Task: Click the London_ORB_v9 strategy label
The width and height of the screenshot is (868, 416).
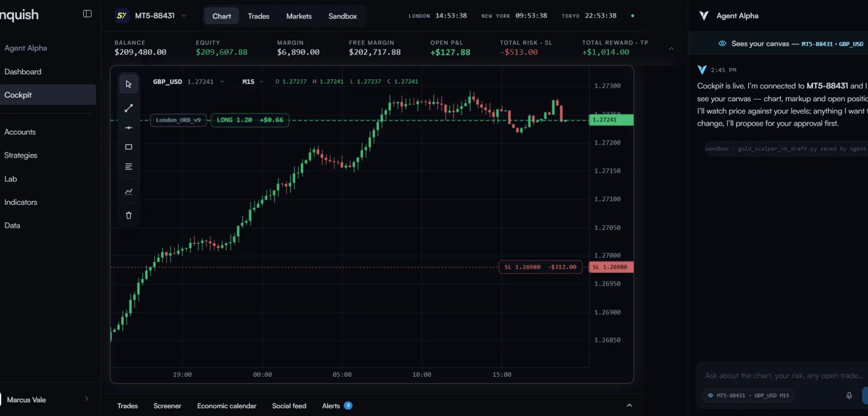Action: click(x=178, y=120)
